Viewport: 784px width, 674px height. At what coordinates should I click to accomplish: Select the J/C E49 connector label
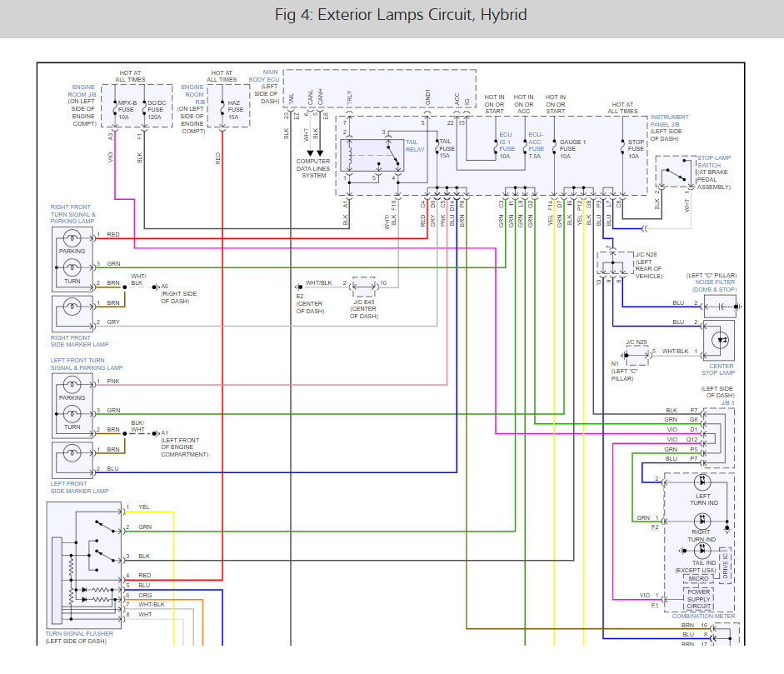point(364,302)
